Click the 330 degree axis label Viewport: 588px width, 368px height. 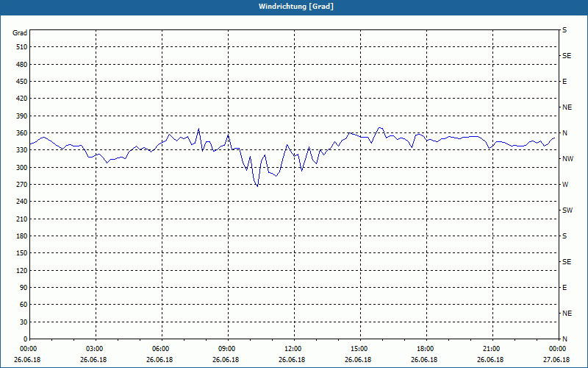click(x=22, y=150)
